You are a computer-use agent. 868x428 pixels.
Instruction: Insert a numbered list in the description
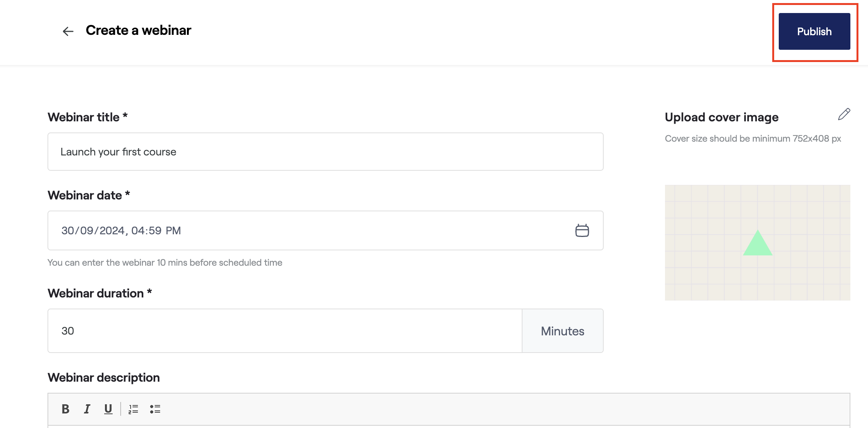133,409
